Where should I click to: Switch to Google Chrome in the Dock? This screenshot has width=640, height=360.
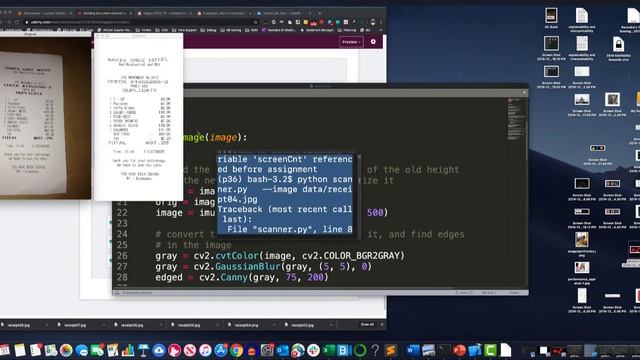point(236,350)
